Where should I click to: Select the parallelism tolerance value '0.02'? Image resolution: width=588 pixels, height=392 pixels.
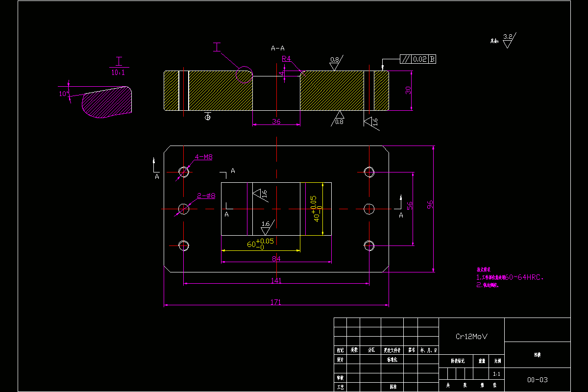coord(419,59)
